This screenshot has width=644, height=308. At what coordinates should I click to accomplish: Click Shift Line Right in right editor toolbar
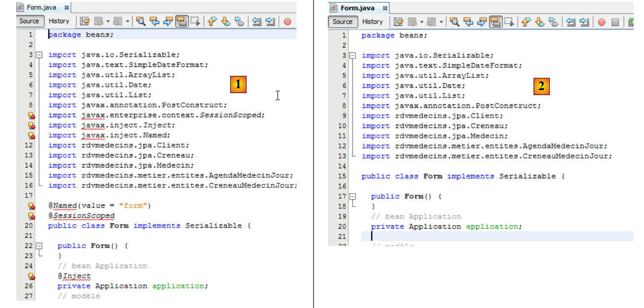pos(584,22)
